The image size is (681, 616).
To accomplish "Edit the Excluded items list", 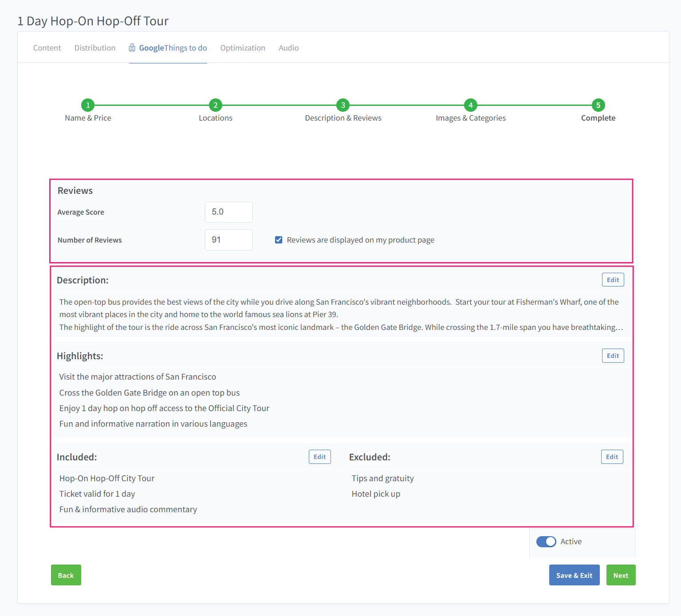I will pos(612,457).
